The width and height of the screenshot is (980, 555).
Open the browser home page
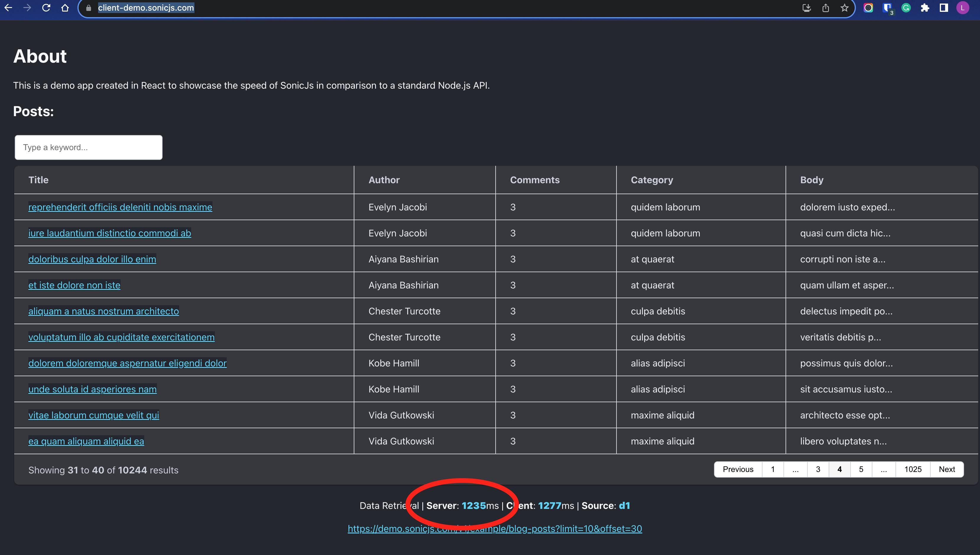click(x=65, y=8)
